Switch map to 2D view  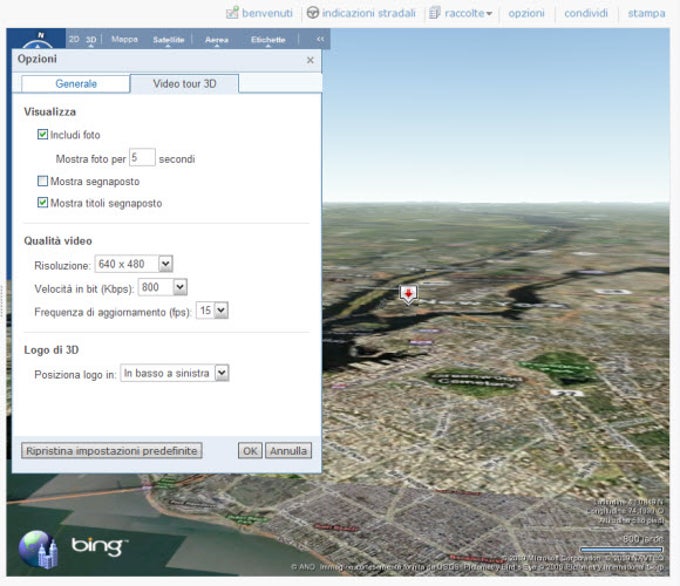point(74,39)
